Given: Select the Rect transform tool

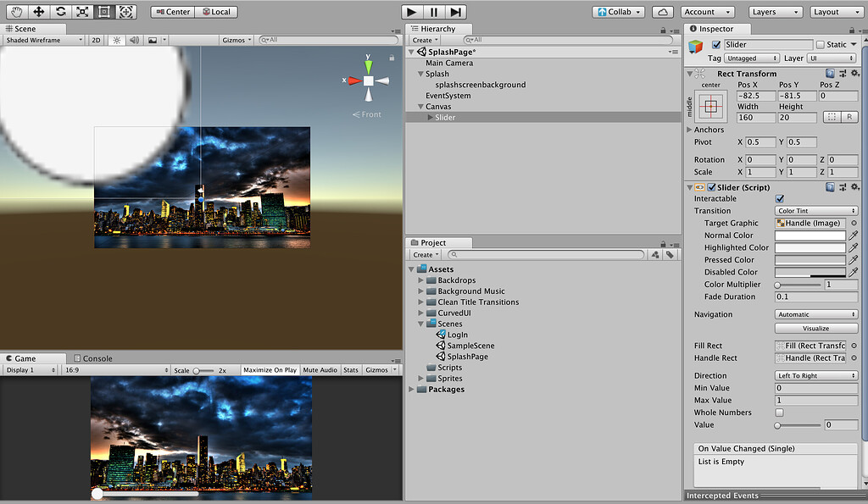Looking at the screenshot, I should pos(103,11).
